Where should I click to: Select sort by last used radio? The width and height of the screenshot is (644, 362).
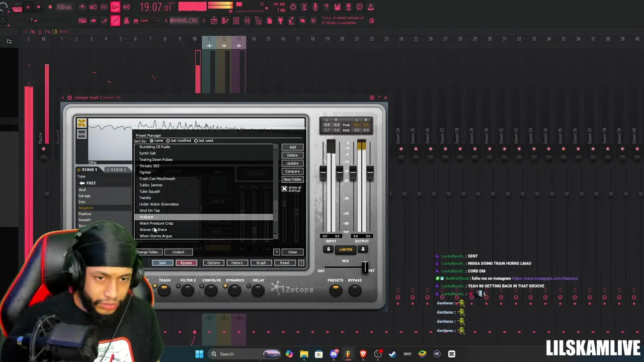point(196,141)
